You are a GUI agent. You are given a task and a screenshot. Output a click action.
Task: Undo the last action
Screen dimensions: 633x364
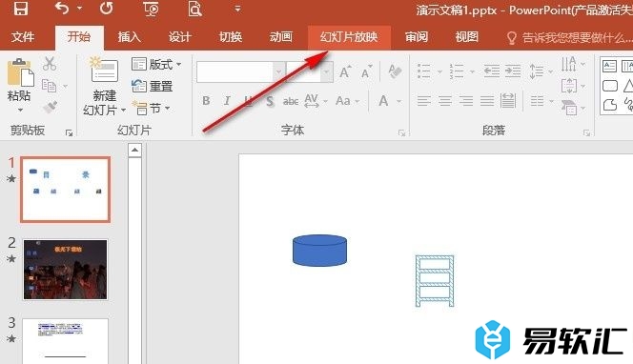(62, 8)
